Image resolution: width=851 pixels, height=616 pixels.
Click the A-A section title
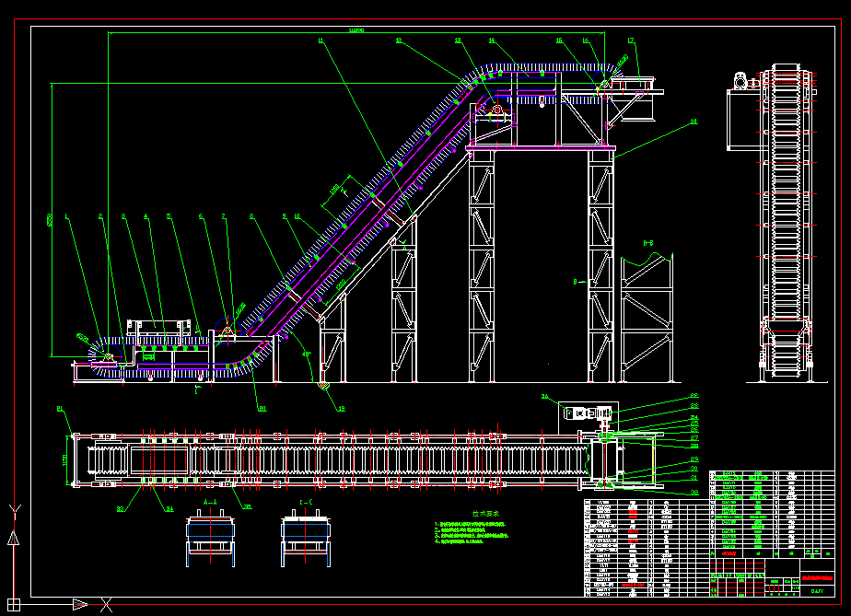(210, 502)
